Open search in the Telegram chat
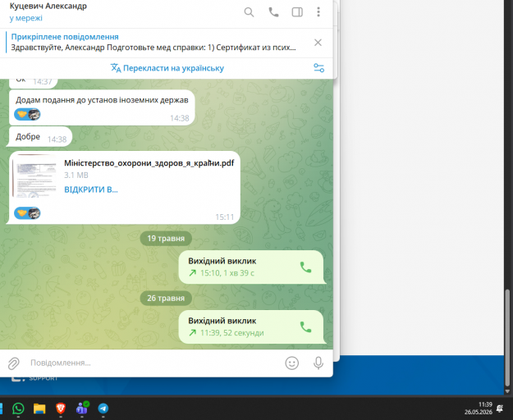Screen dimensions: 513x420 (249, 12)
